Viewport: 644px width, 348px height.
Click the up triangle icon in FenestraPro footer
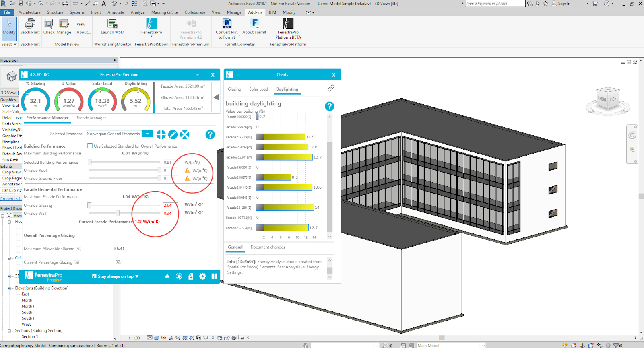(x=167, y=276)
